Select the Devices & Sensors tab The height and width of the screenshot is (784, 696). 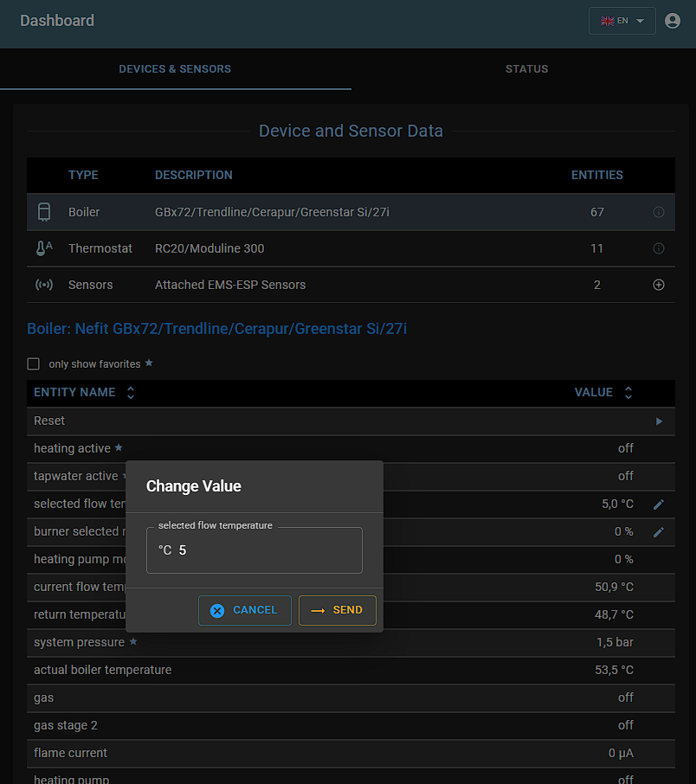pyautogui.click(x=175, y=69)
